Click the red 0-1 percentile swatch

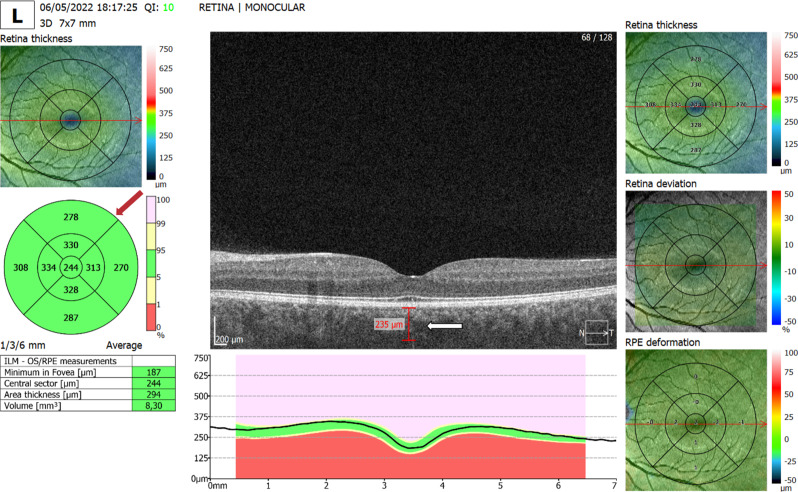[x=151, y=317]
